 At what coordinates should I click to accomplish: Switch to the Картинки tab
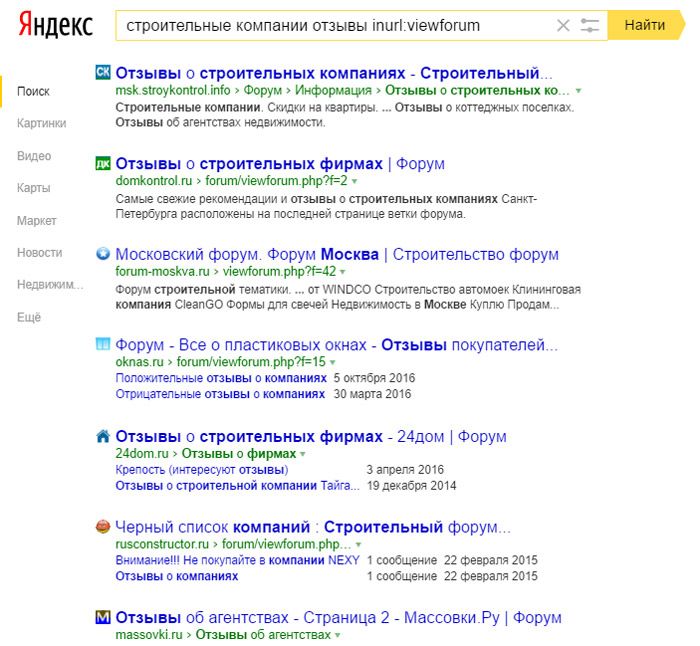click(x=42, y=124)
